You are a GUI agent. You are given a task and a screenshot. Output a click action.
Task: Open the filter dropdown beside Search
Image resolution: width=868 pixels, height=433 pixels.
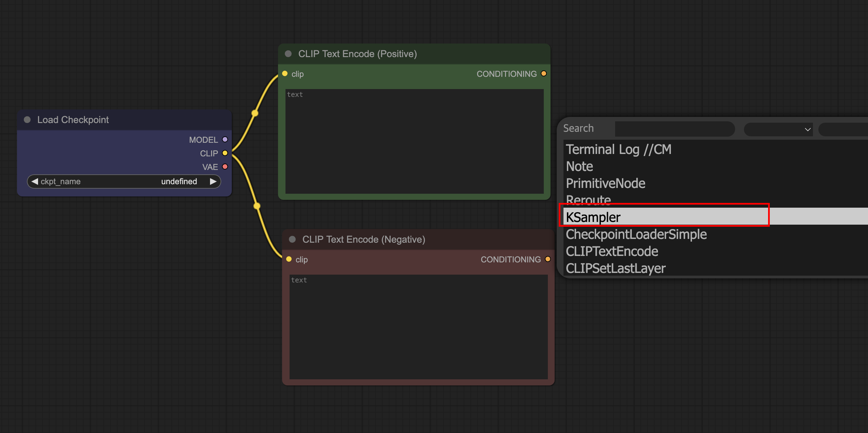point(778,129)
